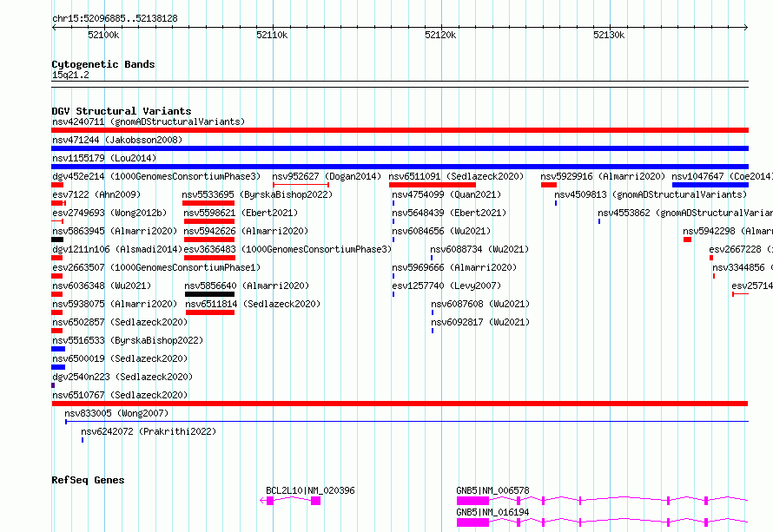
Task: Select the red bar under nsv5533695
Action: pyautogui.click(x=208, y=203)
